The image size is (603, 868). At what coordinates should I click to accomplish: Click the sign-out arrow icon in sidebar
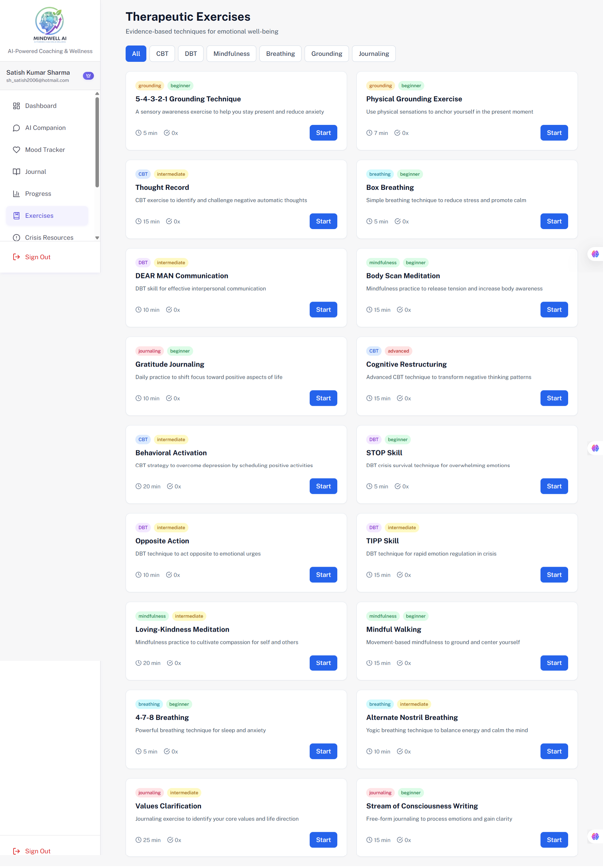pyautogui.click(x=16, y=257)
